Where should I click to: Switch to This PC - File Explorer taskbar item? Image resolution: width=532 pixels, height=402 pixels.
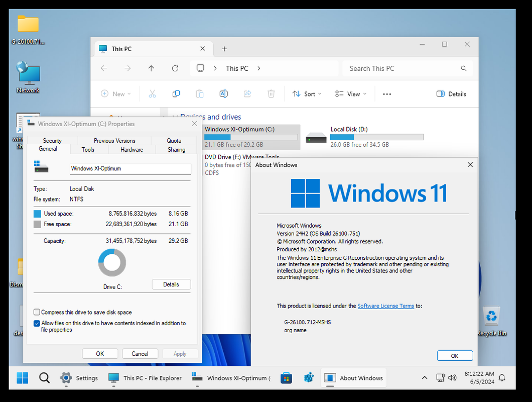point(145,378)
